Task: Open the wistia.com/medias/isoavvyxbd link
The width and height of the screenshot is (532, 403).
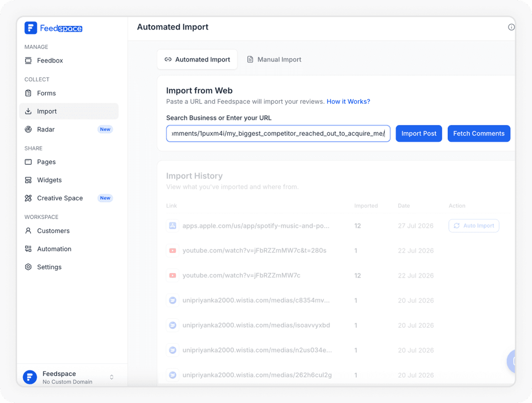Action: tap(256, 325)
